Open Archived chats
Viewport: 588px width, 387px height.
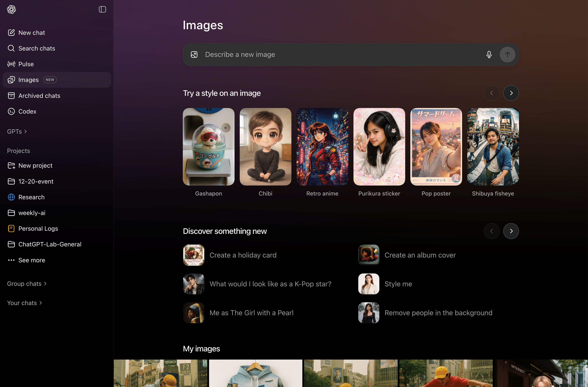click(x=39, y=96)
